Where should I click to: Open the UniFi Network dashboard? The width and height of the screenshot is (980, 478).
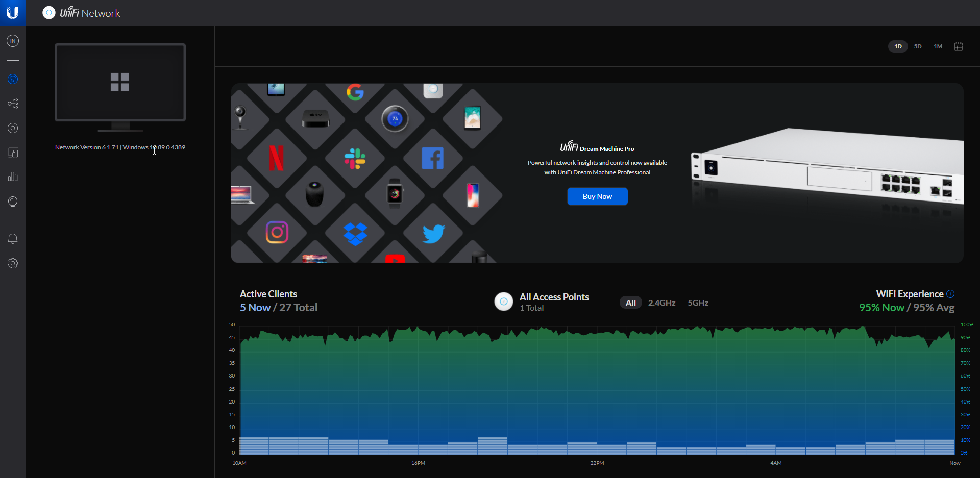tap(13, 79)
